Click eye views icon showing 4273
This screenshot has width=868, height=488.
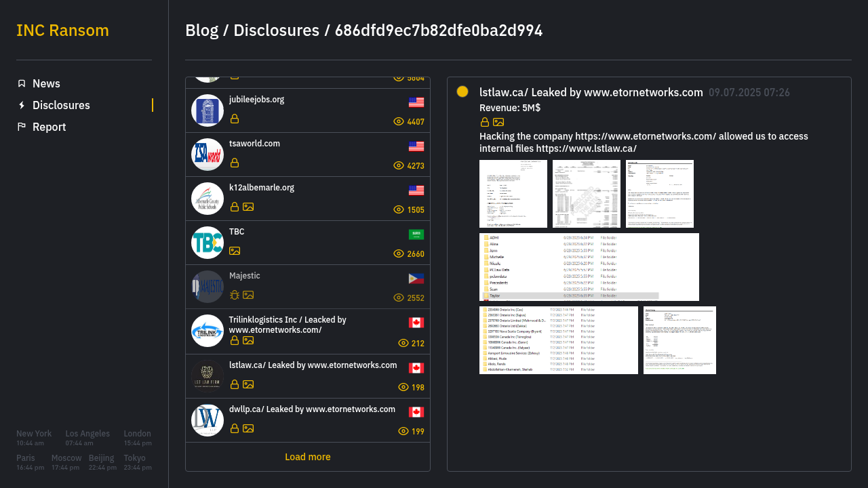tap(399, 166)
